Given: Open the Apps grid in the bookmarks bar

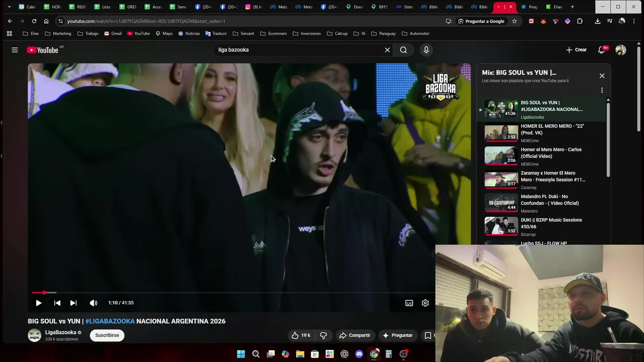Looking at the screenshot, I should [x=9, y=34].
